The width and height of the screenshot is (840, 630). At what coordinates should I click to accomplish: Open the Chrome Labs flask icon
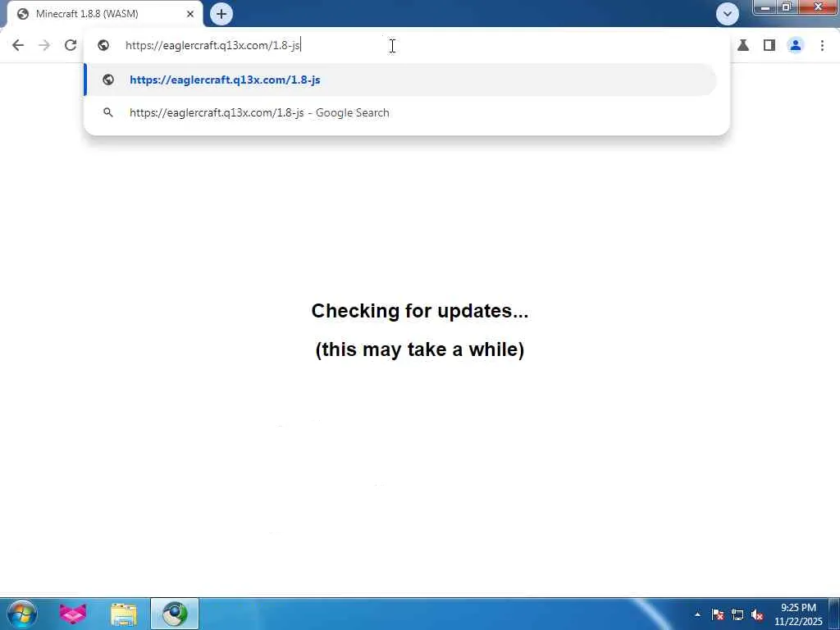pyautogui.click(x=743, y=46)
